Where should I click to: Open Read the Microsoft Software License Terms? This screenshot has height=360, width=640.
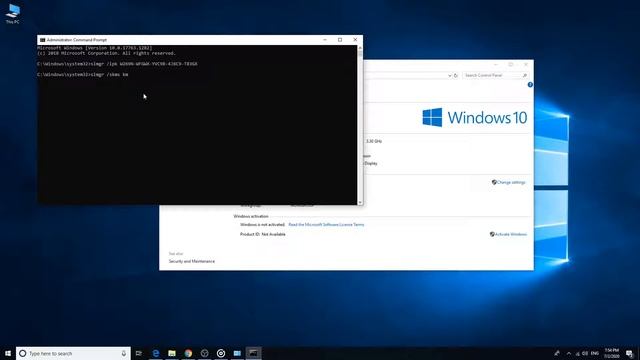(x=326, y=225)
